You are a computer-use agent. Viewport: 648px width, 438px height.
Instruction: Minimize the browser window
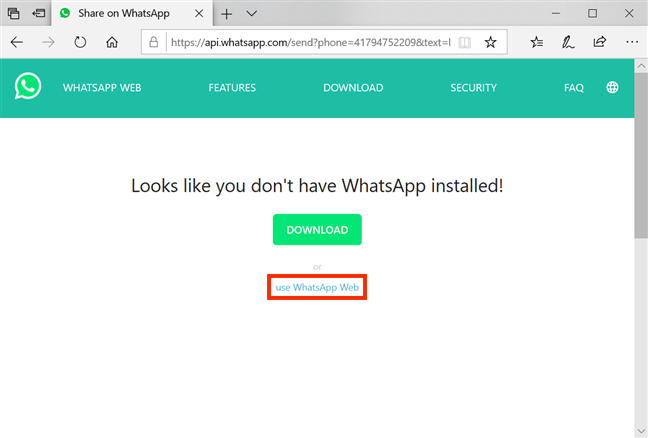556,13
